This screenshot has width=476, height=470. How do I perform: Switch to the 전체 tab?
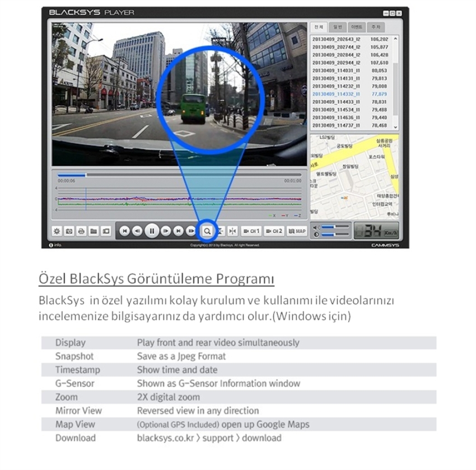tap(319, 27)
